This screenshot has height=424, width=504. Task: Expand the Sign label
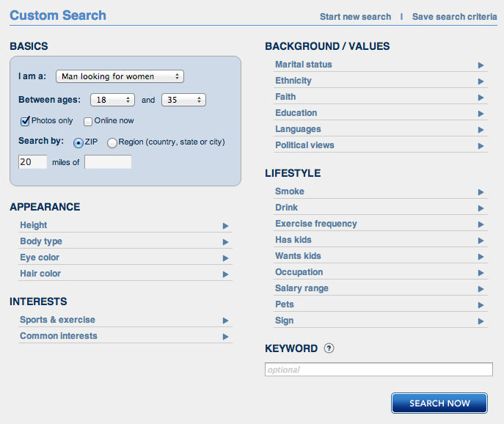(284, 321)
